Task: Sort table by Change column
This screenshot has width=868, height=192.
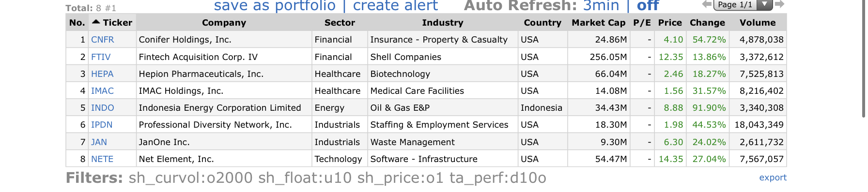Action: [707, 23]
